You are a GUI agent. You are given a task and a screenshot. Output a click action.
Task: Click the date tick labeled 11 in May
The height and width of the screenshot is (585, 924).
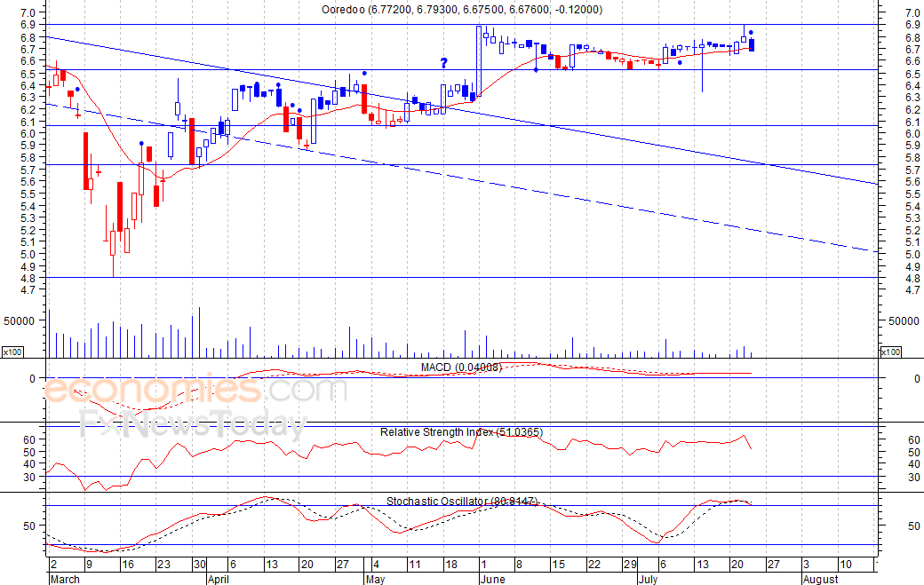415,565
